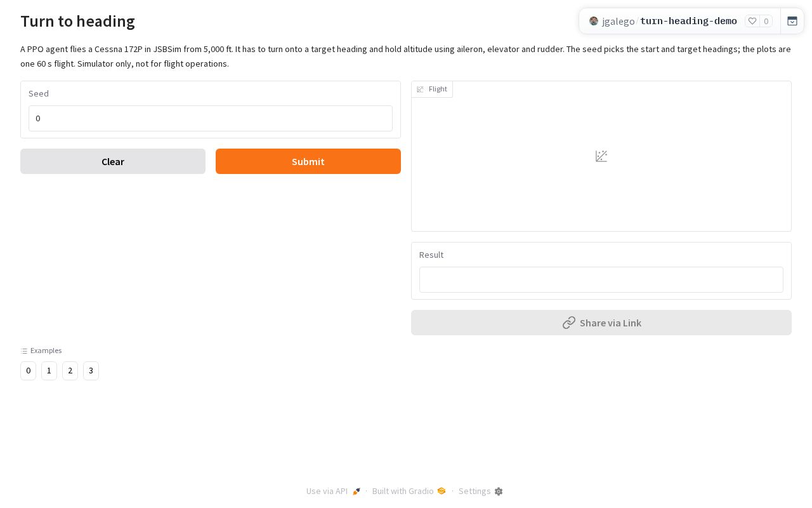This screenshot has width=812, height=508.
Task: Click the Submit button
Action: click(x=308, y=161)
